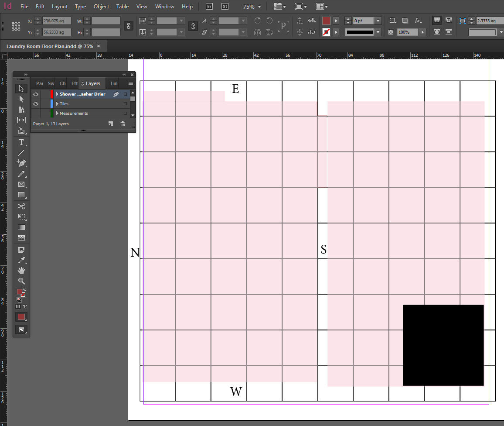Open Adobe Bridge with the Br button
This screenshot has width=504, height=426.
[209, 7]
